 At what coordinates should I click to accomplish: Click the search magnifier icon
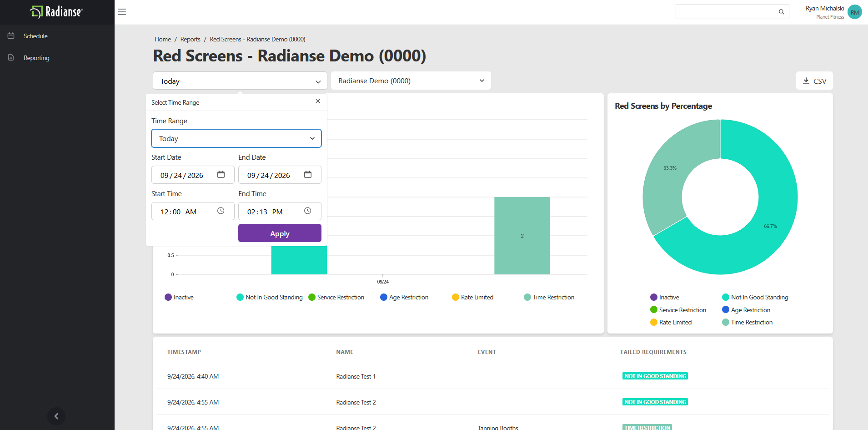[781, 12]
